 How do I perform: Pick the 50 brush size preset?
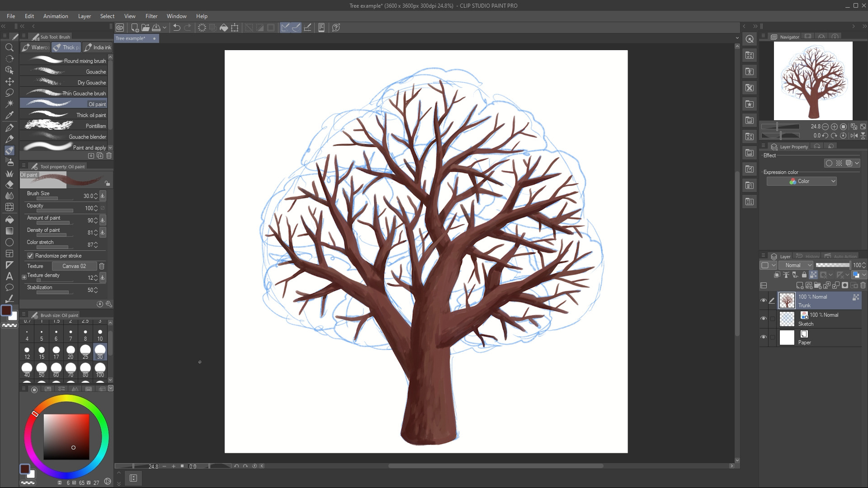[x=42, y=370]
